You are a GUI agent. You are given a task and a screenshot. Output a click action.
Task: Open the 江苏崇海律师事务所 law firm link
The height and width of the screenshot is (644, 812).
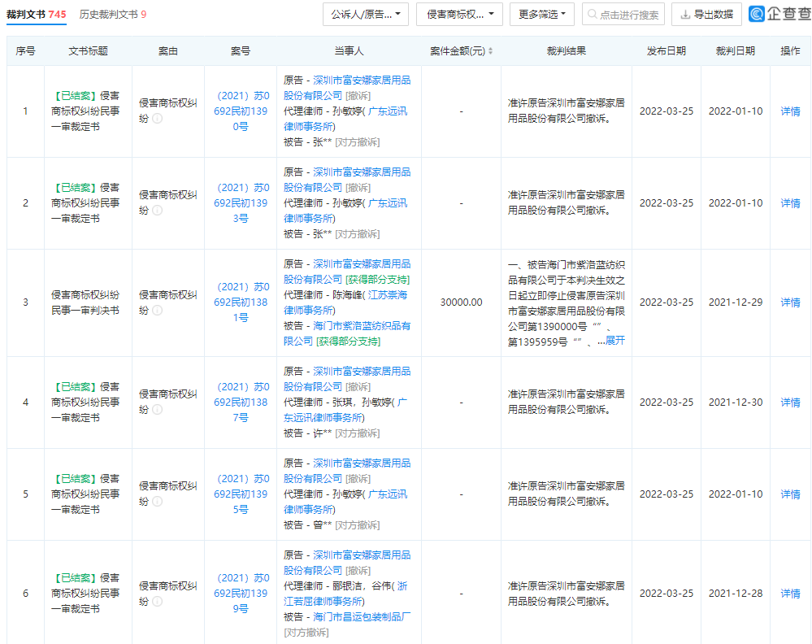click(345, 302)
